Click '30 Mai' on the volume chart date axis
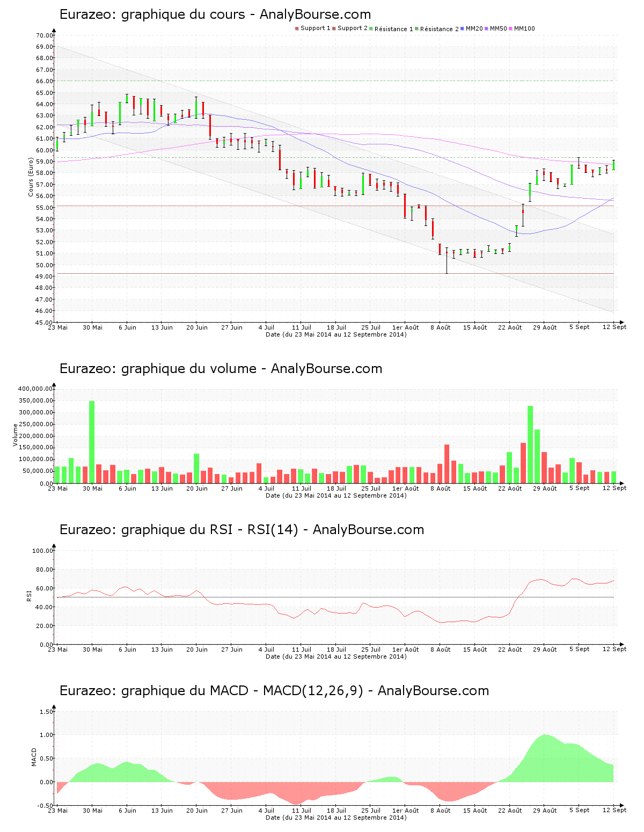This screenshot has width=644, height=832. (92, 488)
